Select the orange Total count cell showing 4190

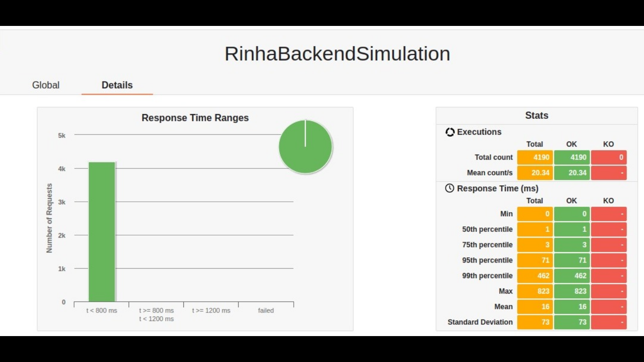pos(535,157)
